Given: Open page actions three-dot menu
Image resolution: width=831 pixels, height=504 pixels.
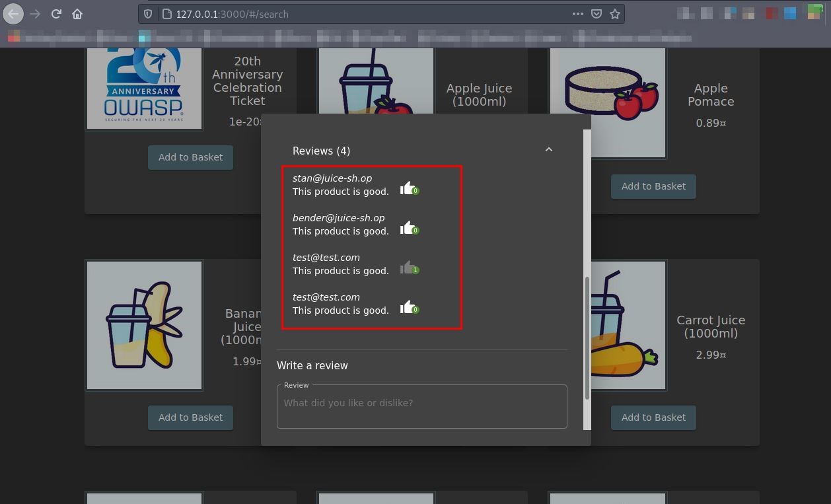Looking at the screenshot, I should click(x=577, y=14).
